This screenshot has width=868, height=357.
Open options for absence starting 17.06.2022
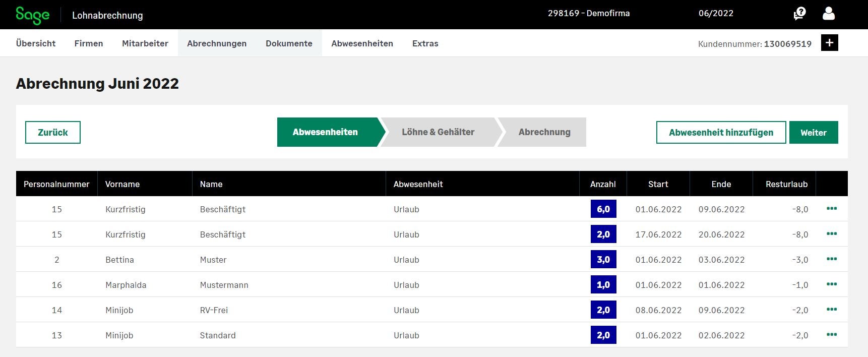[832, 234]
